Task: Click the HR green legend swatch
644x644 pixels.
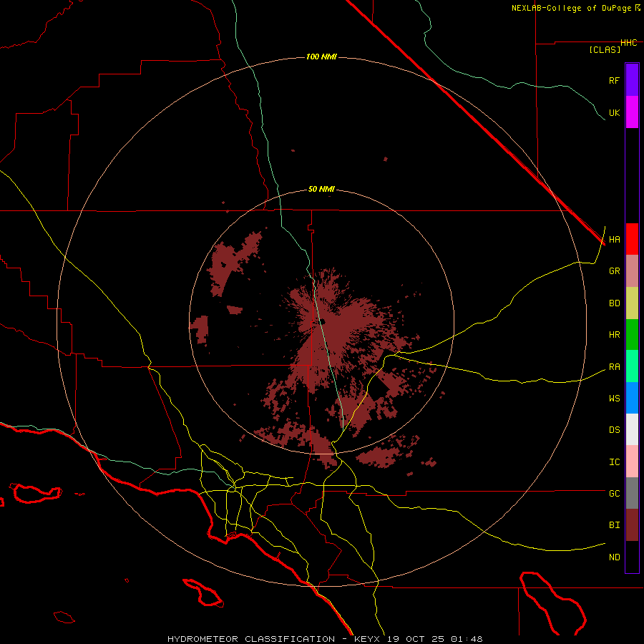Action: pos(632,335)
